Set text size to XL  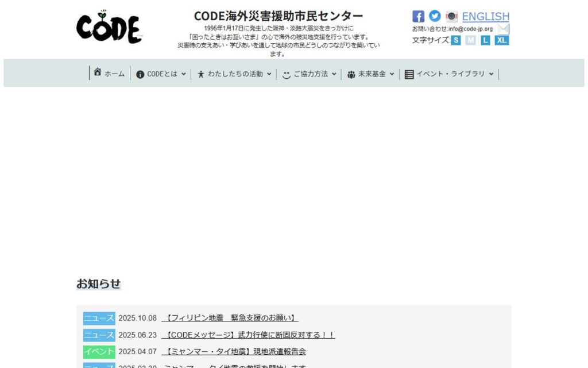pyautogui.click(x=502, y=40)
